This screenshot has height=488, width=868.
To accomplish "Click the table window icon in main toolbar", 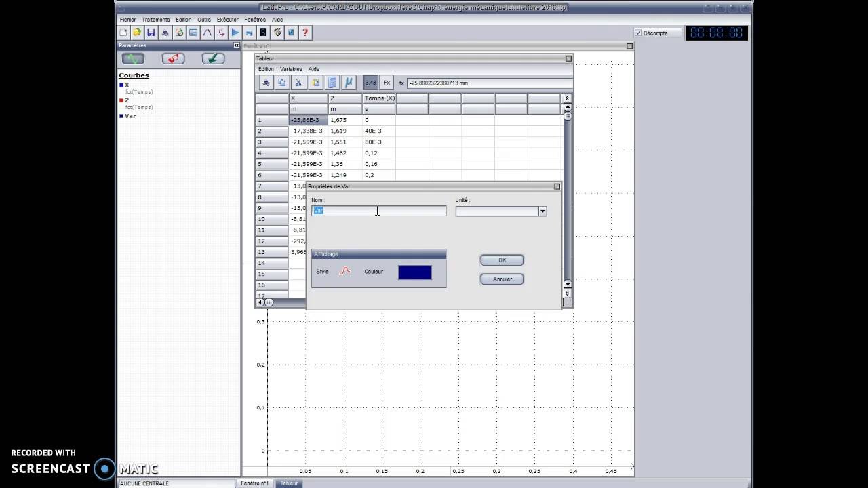I will [x=193, y=33].
